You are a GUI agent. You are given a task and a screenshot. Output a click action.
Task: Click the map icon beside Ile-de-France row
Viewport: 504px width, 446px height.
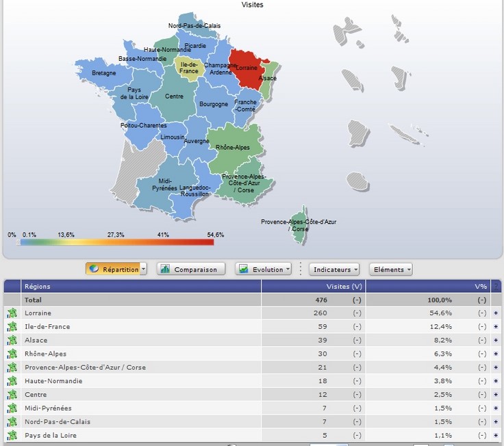coord(12,327)
